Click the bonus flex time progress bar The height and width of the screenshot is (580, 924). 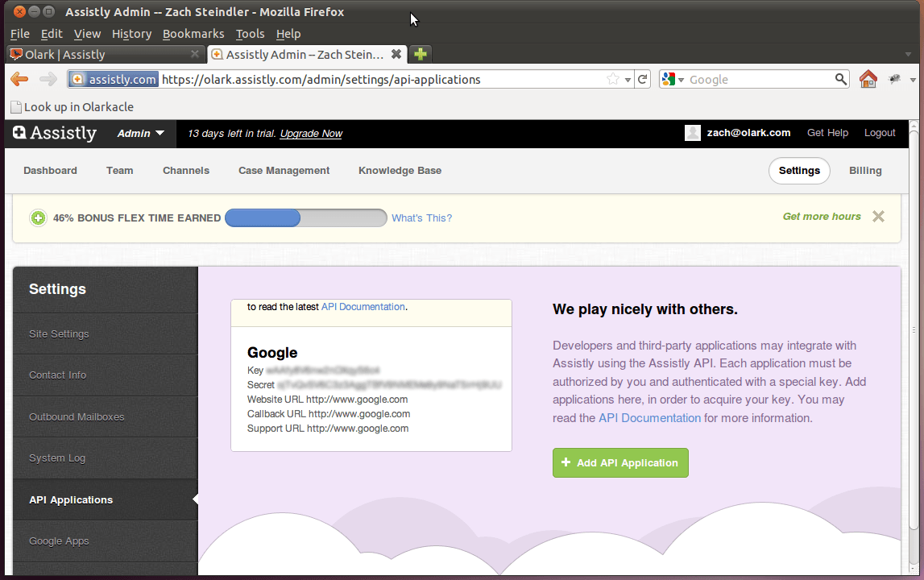point(306,217)
